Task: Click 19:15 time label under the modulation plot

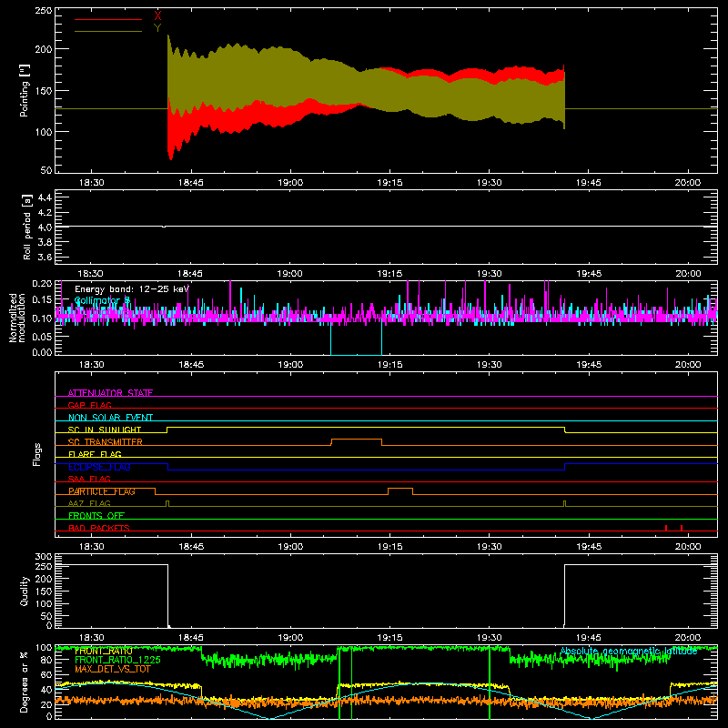Action: (389, 365)
